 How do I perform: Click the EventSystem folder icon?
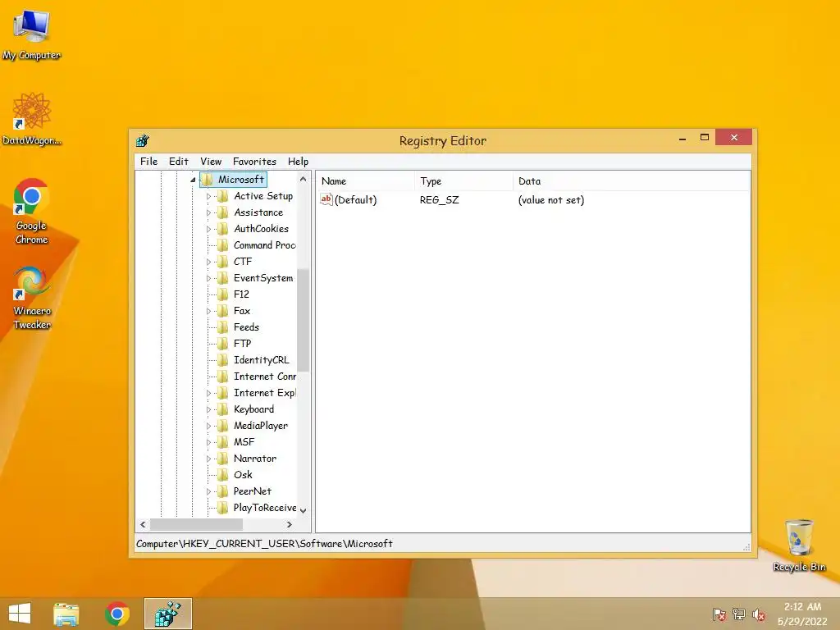(x=223, y=278)
